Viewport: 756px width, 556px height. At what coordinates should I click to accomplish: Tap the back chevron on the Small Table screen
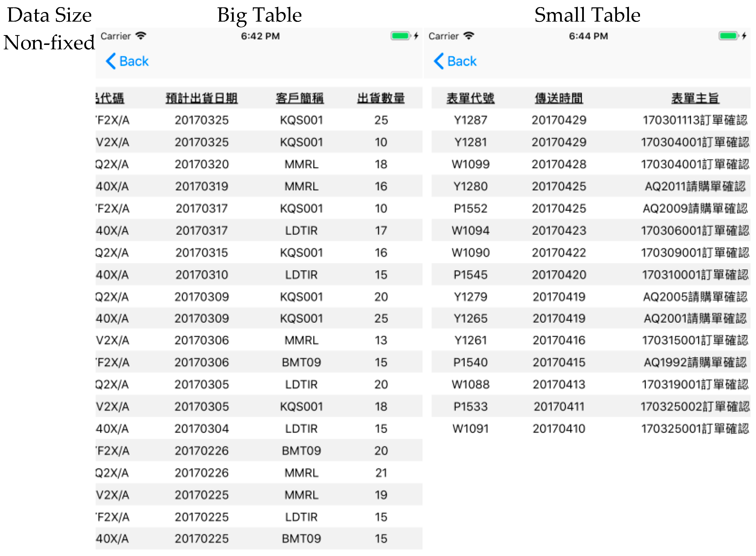pos(438,61)
